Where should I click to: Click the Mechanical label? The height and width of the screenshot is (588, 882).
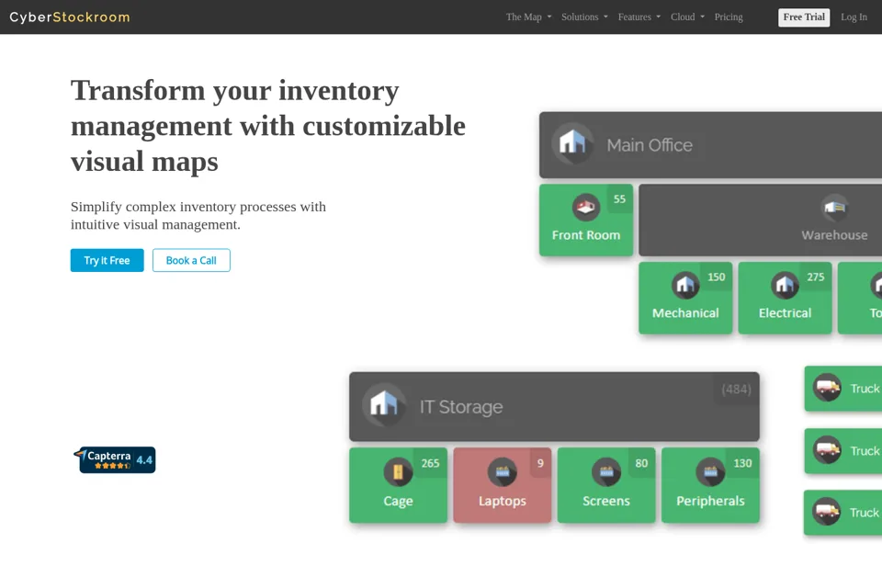[685, 313]
